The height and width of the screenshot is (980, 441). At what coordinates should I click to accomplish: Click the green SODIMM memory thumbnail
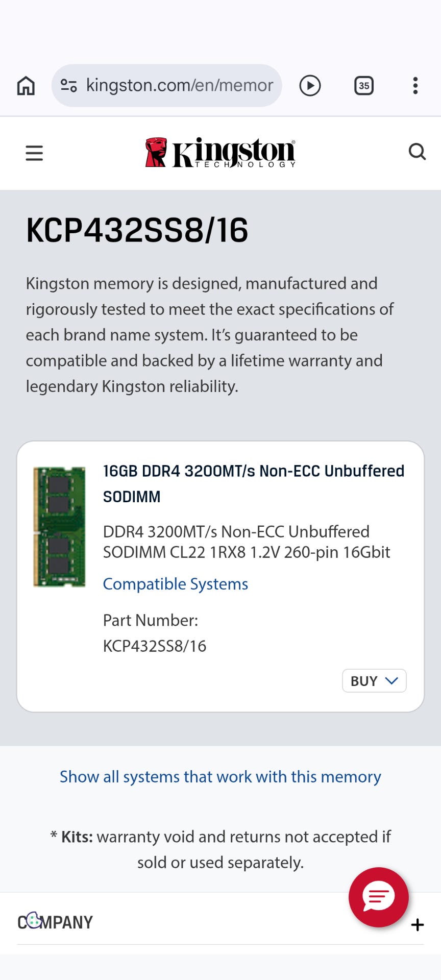[x=59, y=526]
